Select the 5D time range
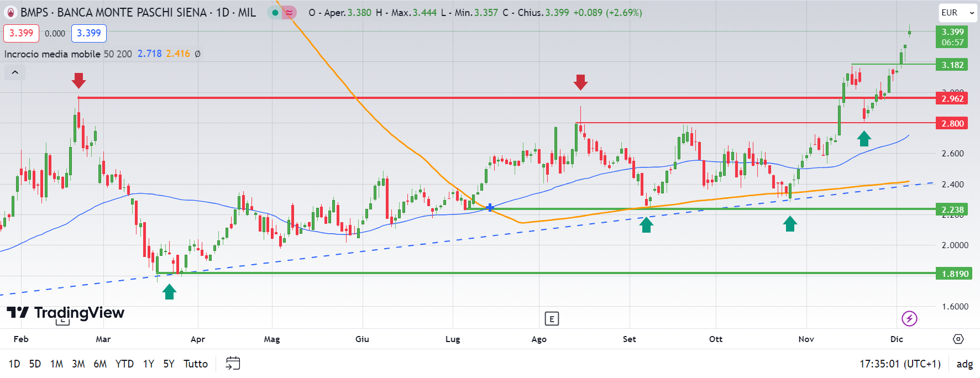This screenshot has height=378, width=980. (x=35, y=364)
